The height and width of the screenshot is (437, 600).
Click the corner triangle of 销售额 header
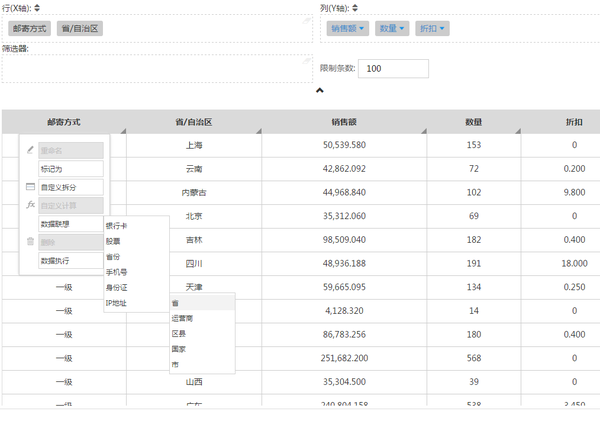point(424,131)
